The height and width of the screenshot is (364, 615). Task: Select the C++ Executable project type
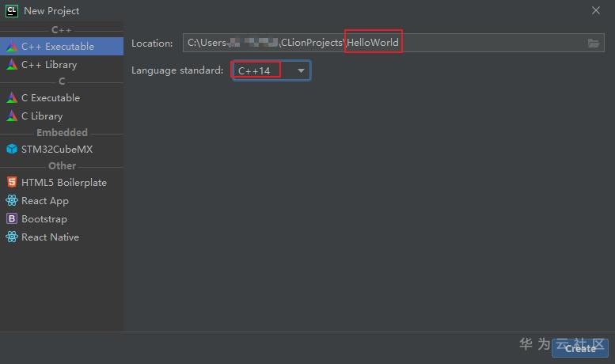(x=62, y=46)
